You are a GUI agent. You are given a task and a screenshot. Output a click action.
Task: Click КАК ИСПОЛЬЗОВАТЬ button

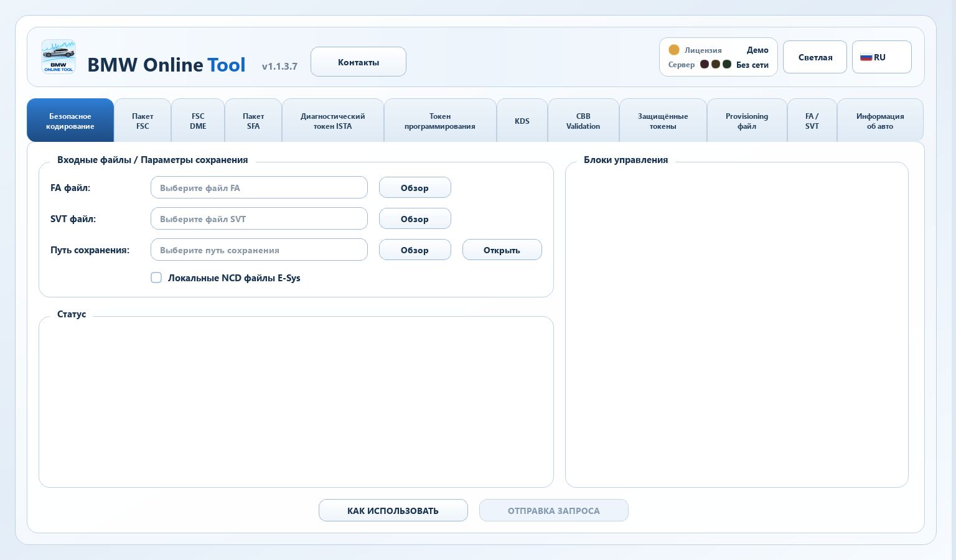tap(393, 510)
